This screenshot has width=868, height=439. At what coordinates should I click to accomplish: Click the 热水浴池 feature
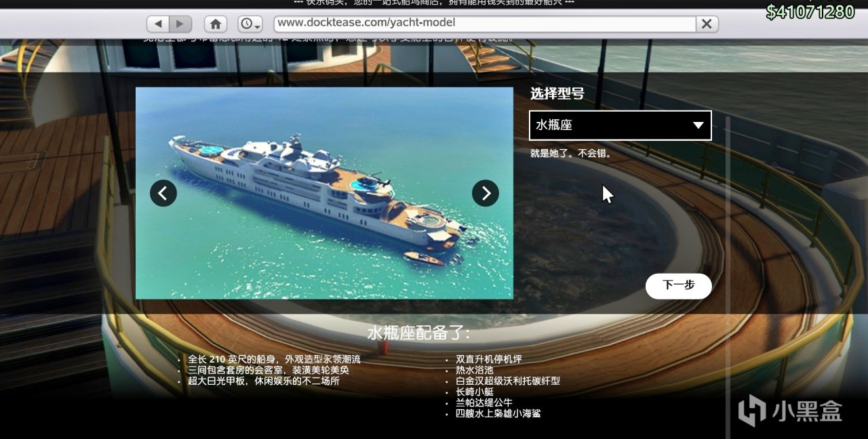click(474, 370)
